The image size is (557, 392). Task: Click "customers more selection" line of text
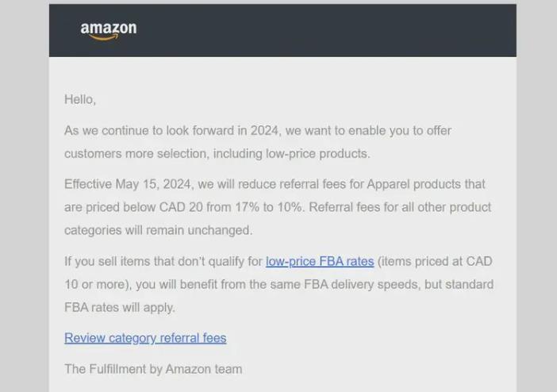pos(136,154)
